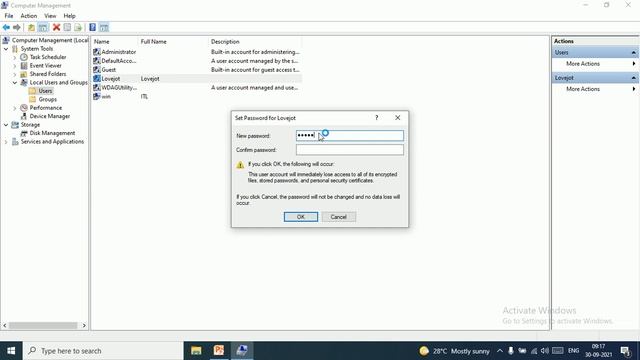Click the Administrator user account icon
Screen dimensions: 640x360
point(97,52)
